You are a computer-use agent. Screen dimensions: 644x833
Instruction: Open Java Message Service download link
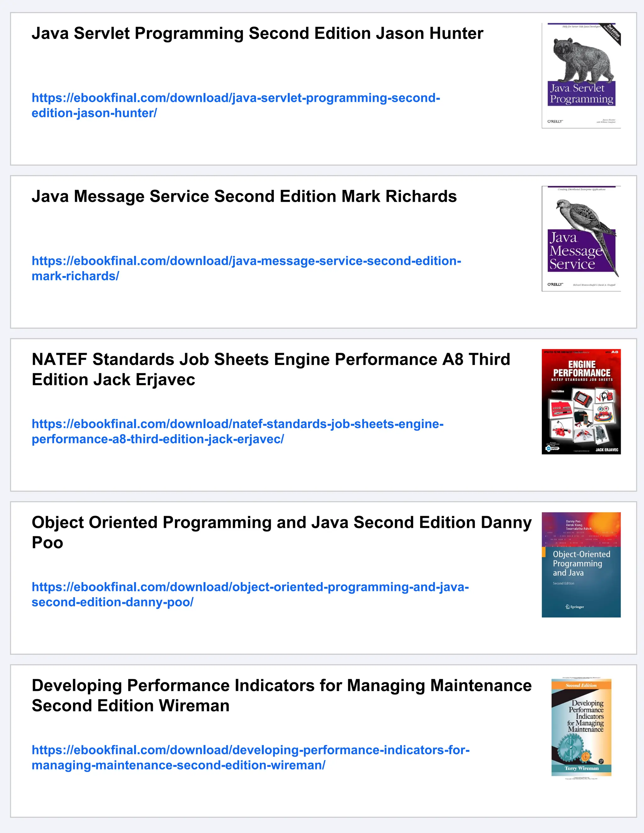246,261
